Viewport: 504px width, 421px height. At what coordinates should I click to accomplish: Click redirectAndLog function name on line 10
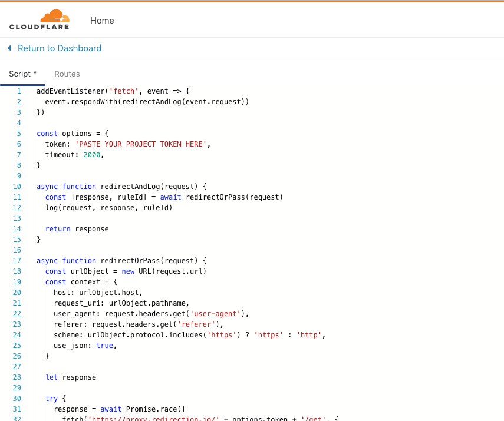coord(130,187)
